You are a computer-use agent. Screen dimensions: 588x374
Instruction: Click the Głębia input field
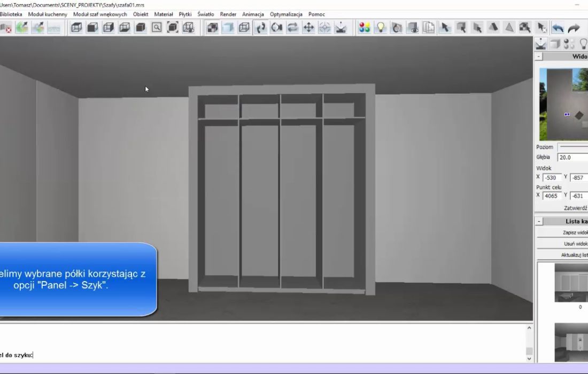572,158
